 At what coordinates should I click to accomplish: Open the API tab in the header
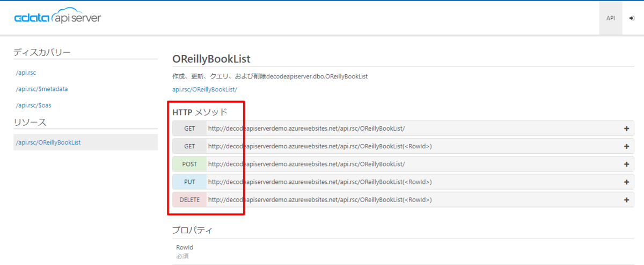point(611,18)
